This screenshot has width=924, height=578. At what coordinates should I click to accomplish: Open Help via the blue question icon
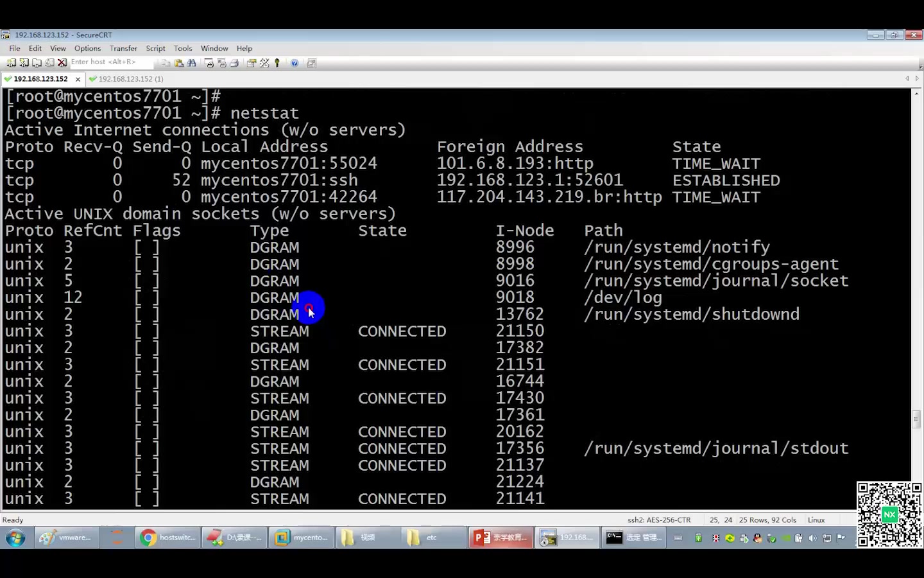tap(295, 63)
